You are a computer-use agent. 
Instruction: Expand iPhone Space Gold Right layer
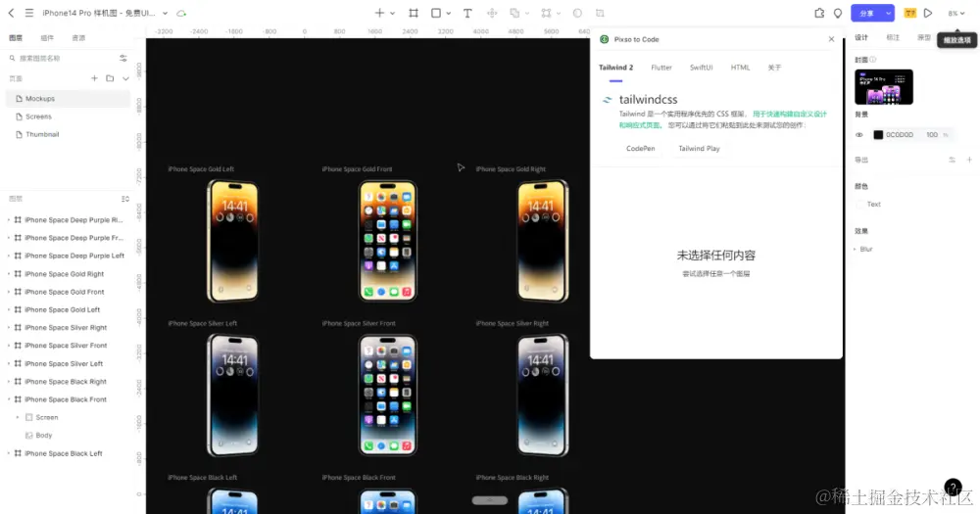pos(9,274)
